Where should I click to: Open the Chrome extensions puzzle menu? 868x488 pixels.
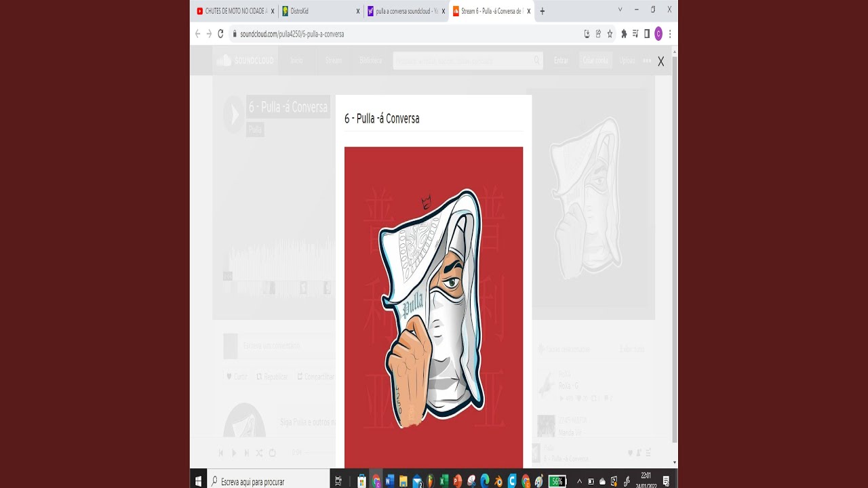(x=624, y=33)
